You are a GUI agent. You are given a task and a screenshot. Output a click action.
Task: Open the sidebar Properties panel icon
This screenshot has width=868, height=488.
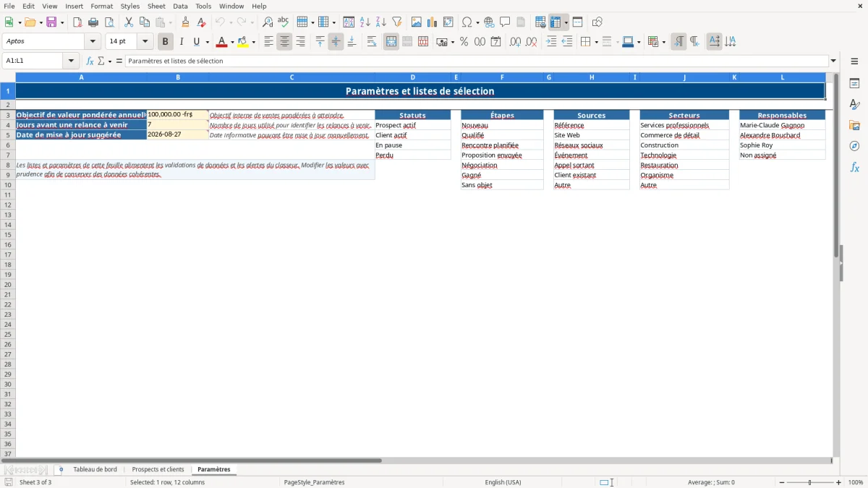tap(854, 84)
